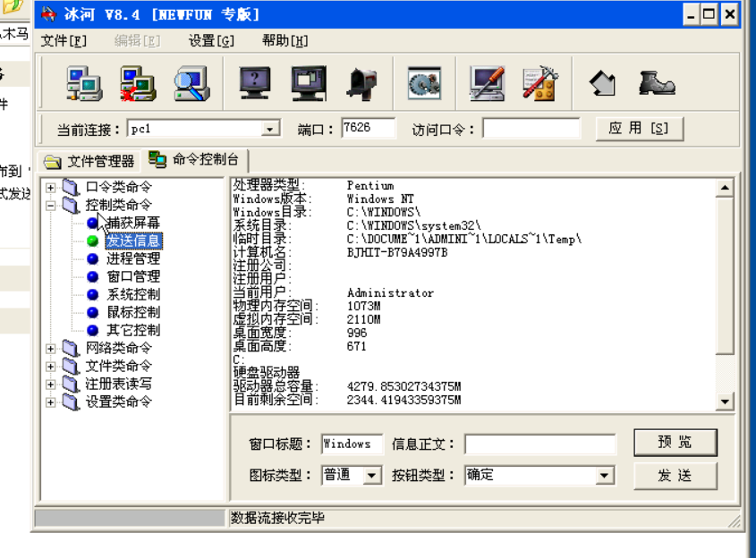The height and width of the screenshot is (558, 756).
Task: Open the 设置[G] menu
Action: (211, 41)
